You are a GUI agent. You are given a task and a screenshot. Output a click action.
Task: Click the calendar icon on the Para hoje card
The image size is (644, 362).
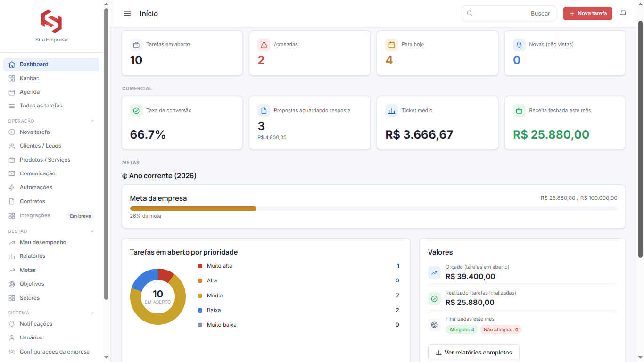391,45
